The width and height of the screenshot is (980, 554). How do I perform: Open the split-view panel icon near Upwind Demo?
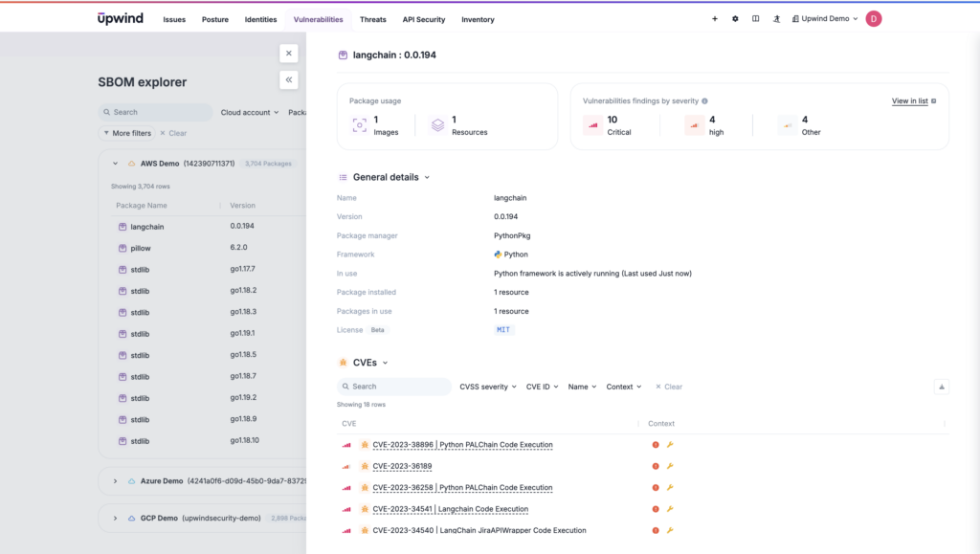click(x=755, y=18)
